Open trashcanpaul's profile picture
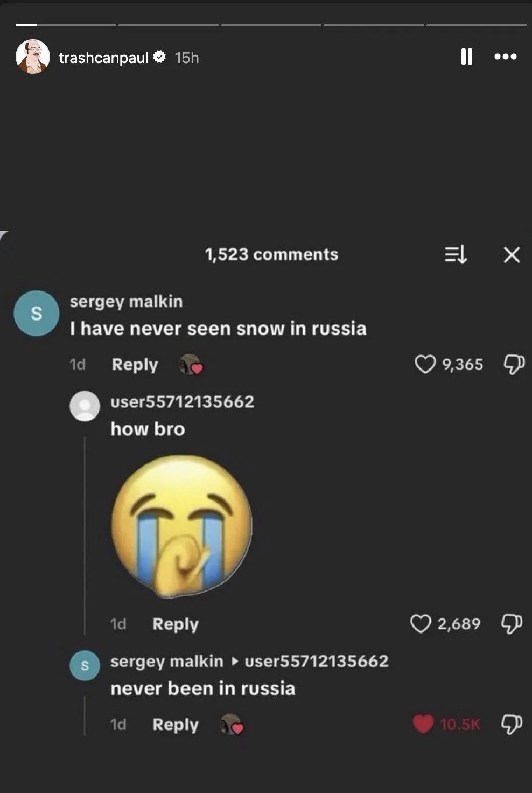 33,57
